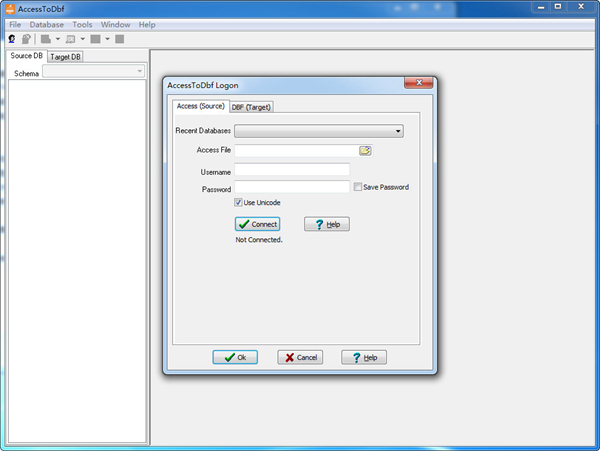Click the 'Recent Databases' label
The width and height of the screenshot is (600, 451).
tap(203, 131)
